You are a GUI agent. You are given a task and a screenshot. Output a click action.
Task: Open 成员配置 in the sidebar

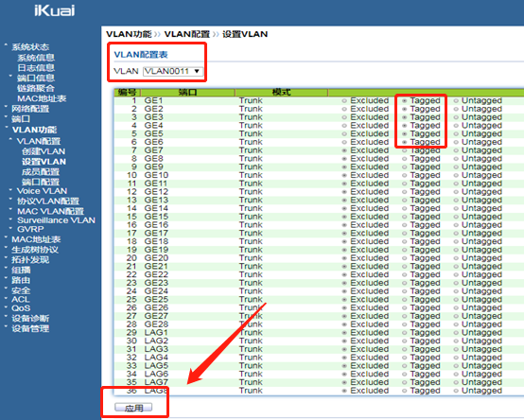41,172
